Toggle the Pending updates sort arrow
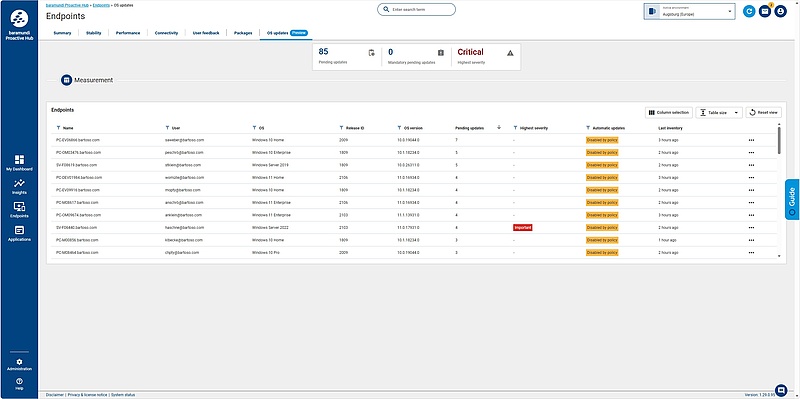The image size is (800, 399). pos(499,128)
